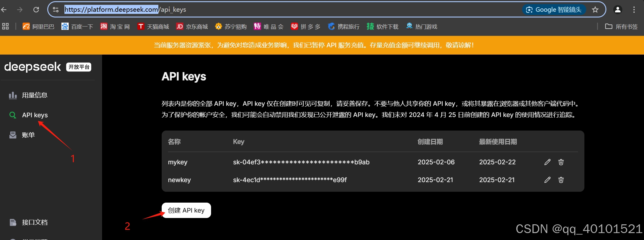Screen dimensions: 644x240
Task: Open 软件下载 bookmark
Action: click(382, 27)
